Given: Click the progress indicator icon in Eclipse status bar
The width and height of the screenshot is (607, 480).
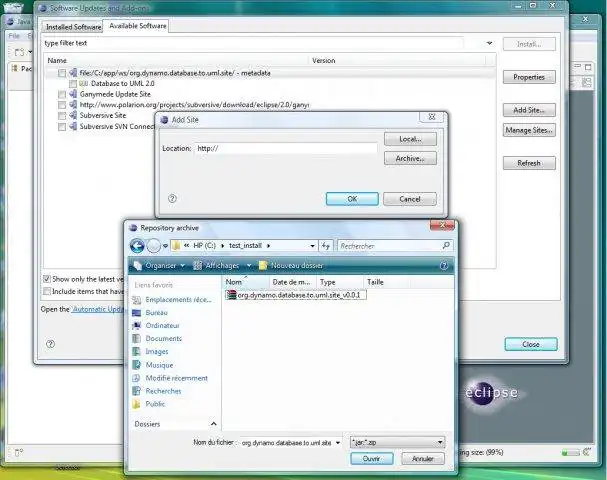Looking at the screenshot, I should (x=589, y=452).
